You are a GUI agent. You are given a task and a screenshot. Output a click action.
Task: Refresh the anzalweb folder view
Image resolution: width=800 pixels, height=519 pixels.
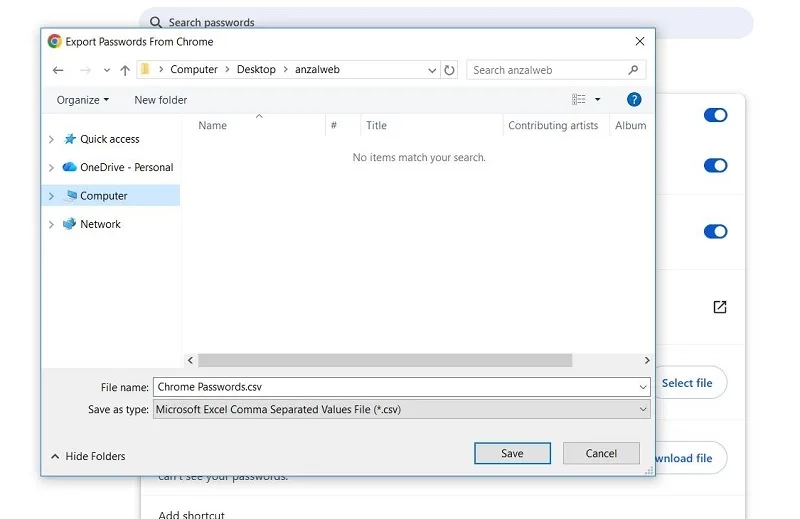(449, 70)
